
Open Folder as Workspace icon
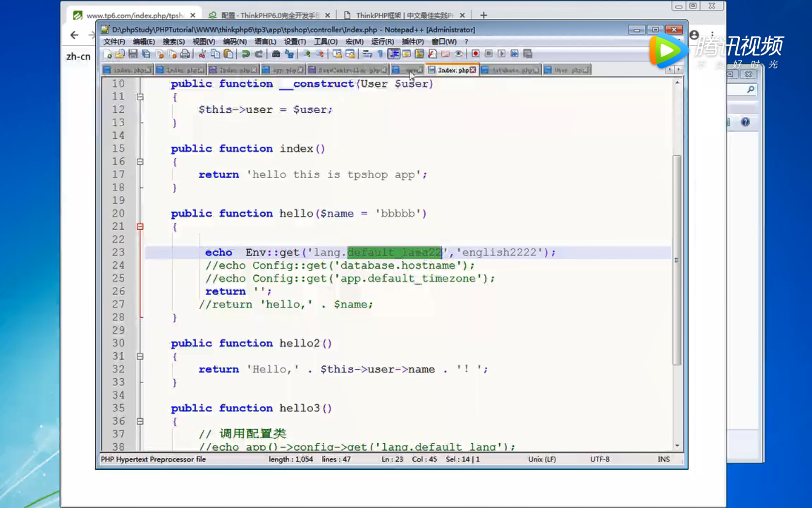(x=445, y=54)
